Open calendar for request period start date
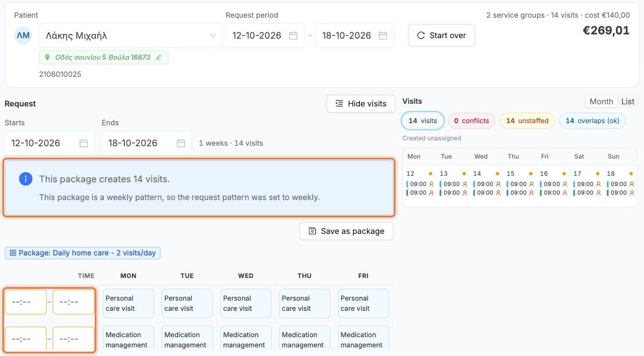 pos(293,35)
